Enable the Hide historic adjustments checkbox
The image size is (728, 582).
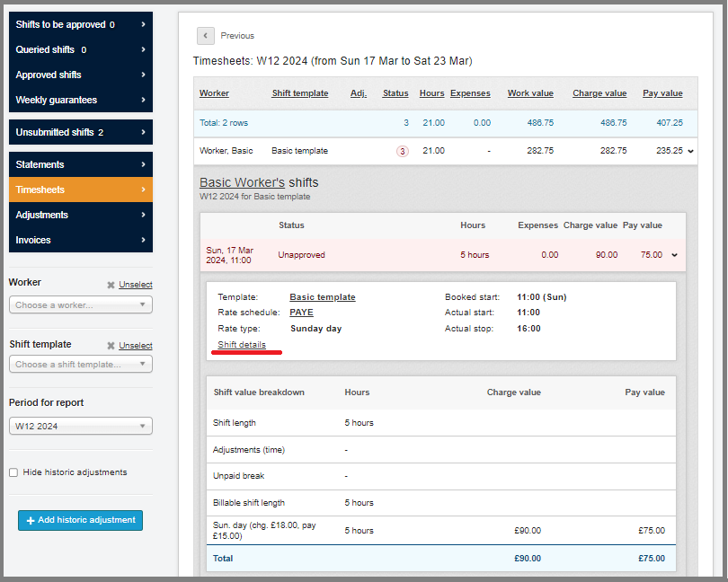[13, 472]
